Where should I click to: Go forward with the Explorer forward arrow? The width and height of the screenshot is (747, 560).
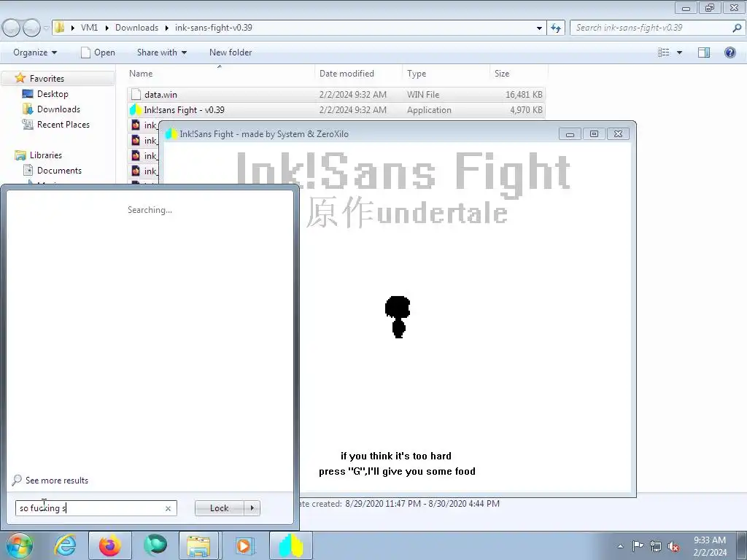tap(31, 28)
